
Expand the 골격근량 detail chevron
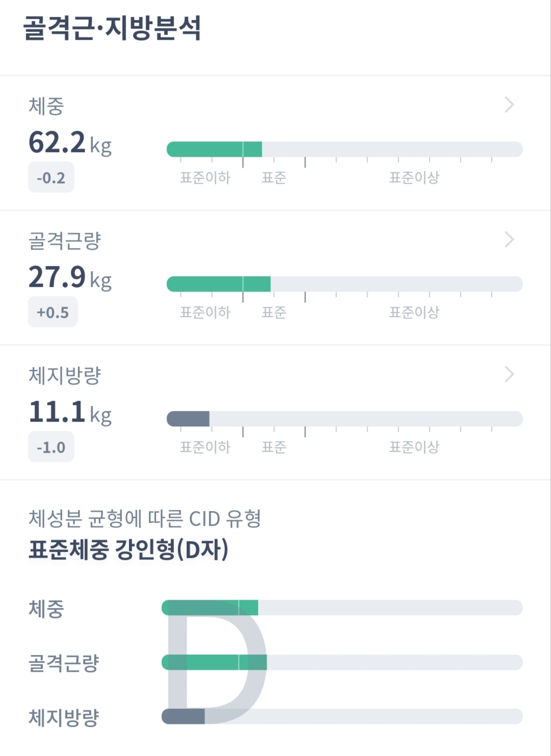point(509,239)
